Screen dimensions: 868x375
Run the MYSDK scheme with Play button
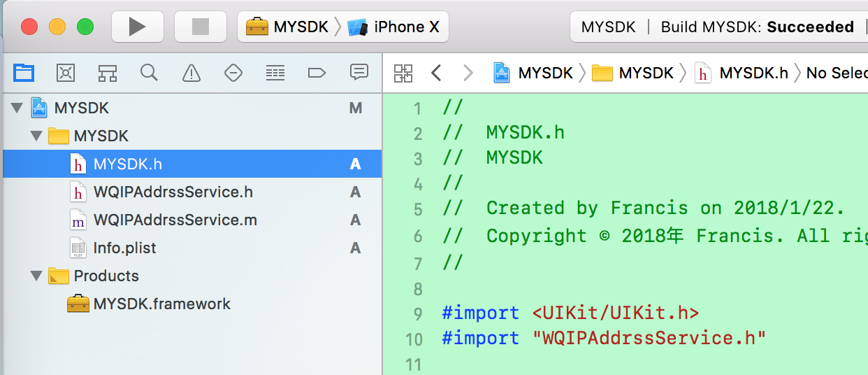(138, 27)
